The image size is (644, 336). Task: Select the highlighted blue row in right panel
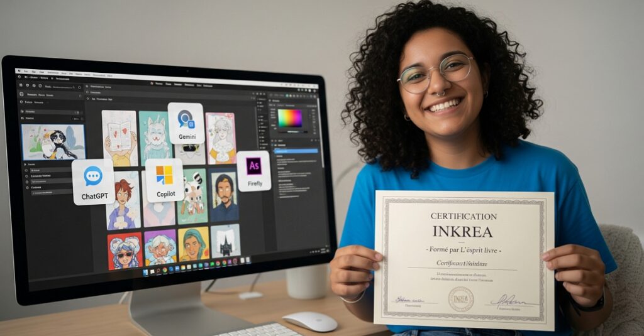click(x=296, y=151)
